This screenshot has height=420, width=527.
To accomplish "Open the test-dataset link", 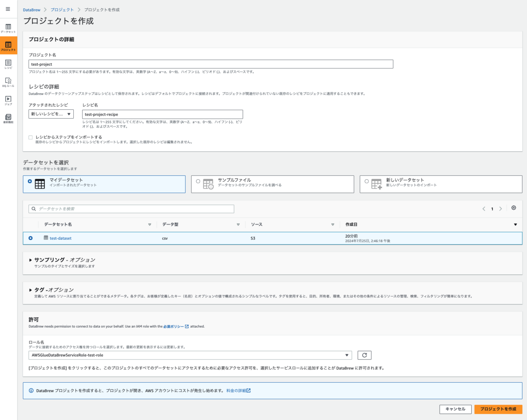I will tap(61, 238).
